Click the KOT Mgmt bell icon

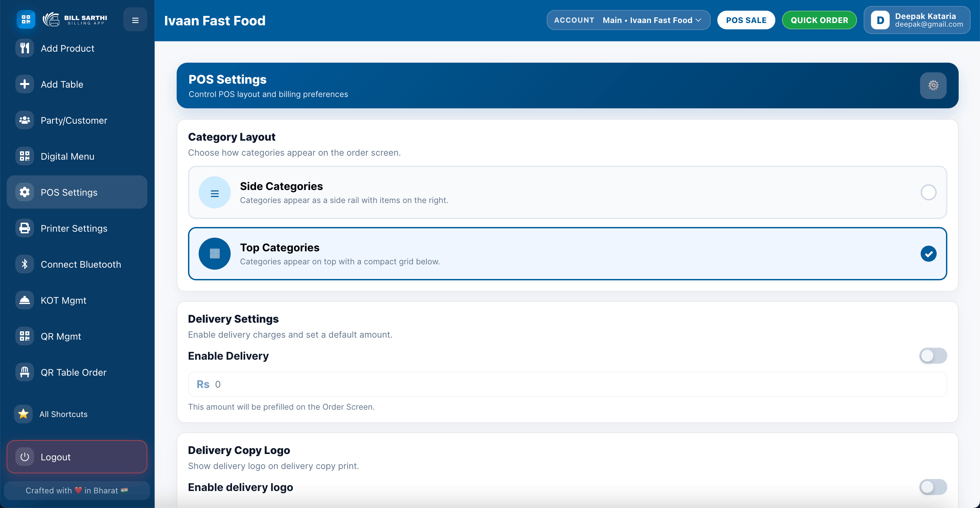pyautogui.click(x=25, y=300)
